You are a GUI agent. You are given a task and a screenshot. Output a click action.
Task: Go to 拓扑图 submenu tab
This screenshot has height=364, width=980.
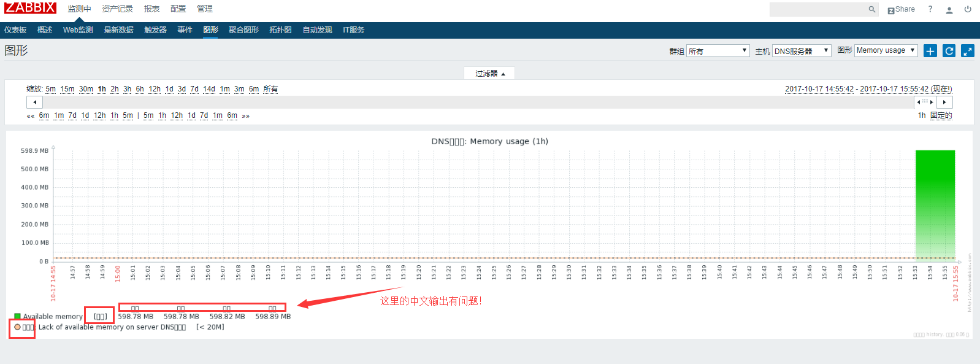click(280, 30)
